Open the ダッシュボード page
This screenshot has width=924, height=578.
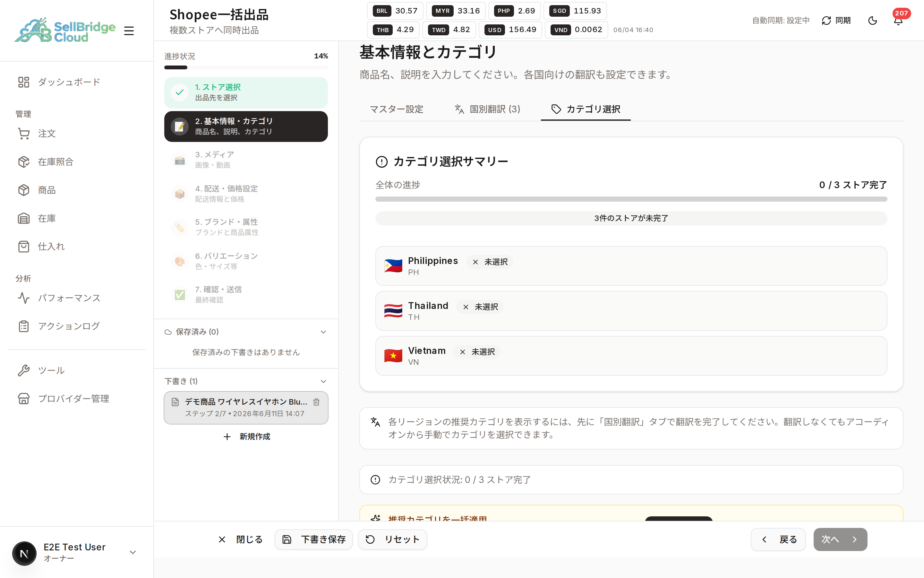pos(76,82)
